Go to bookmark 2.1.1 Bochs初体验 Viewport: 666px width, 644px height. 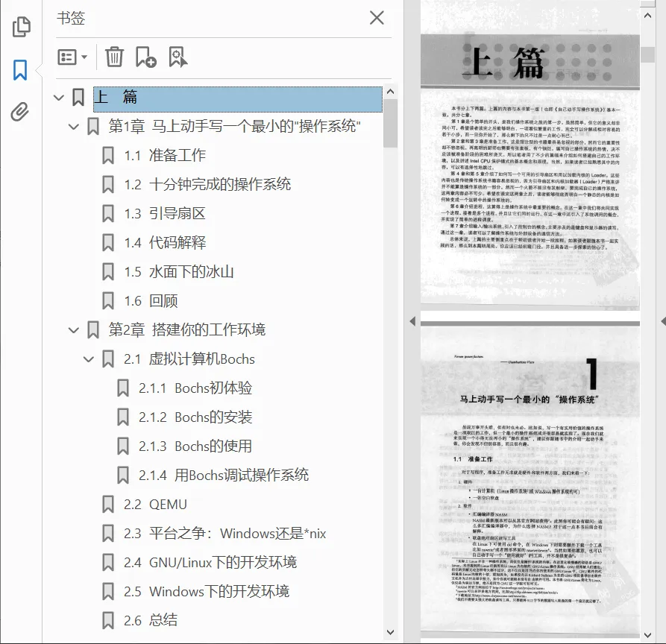[x=195, y=388]
